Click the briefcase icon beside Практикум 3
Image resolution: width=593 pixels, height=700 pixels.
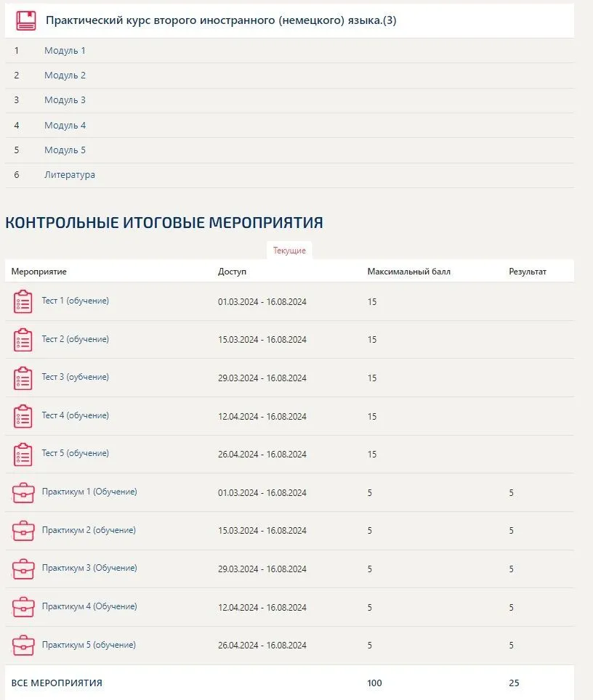(x=23, y=569)
